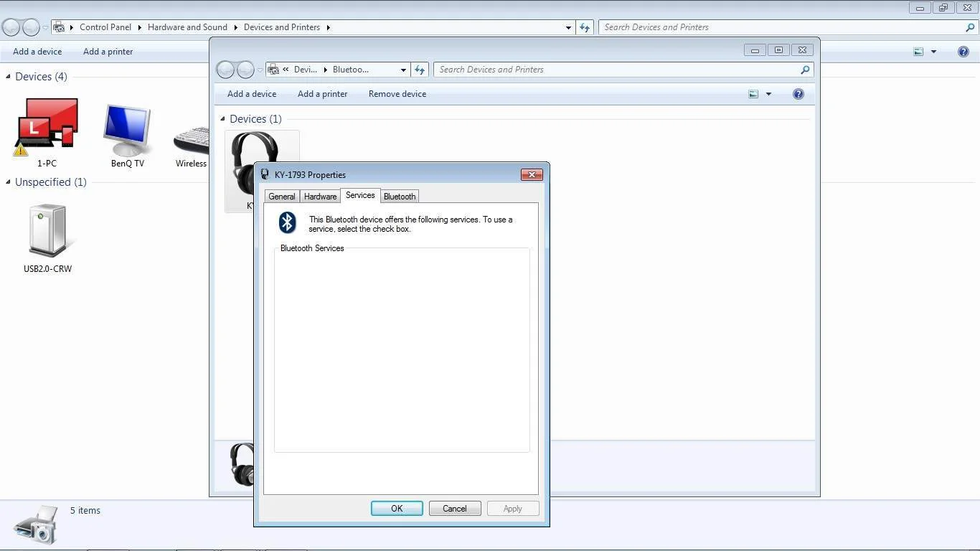The image size is (980, 551).
Task: Open help icon in main window
Action: coord(963,52)
